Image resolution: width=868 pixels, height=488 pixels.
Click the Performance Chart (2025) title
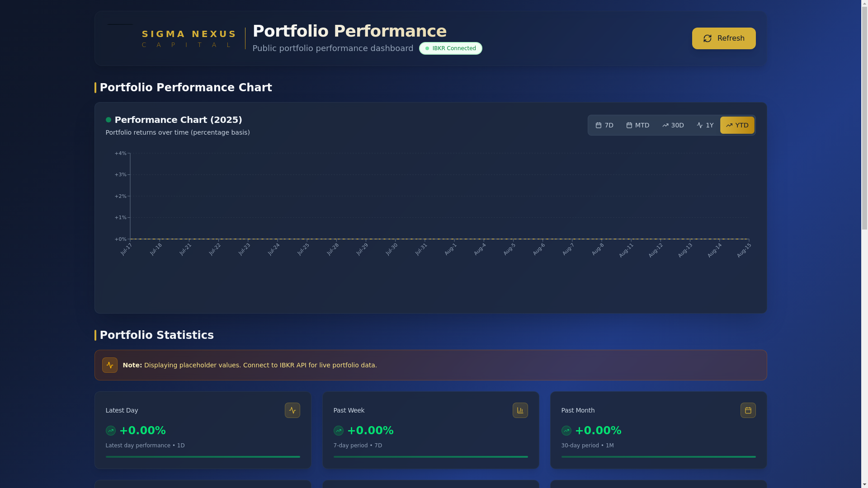[178, 120]
